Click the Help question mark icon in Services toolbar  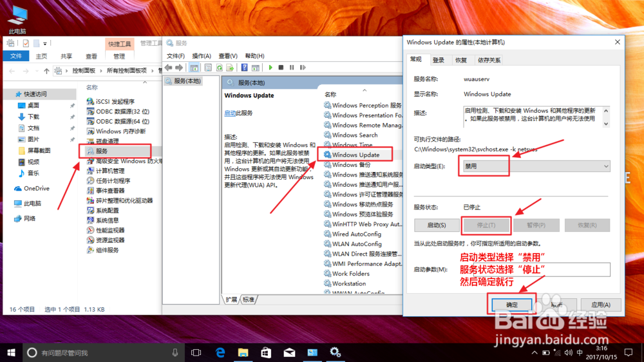click(x=244, y=68)
